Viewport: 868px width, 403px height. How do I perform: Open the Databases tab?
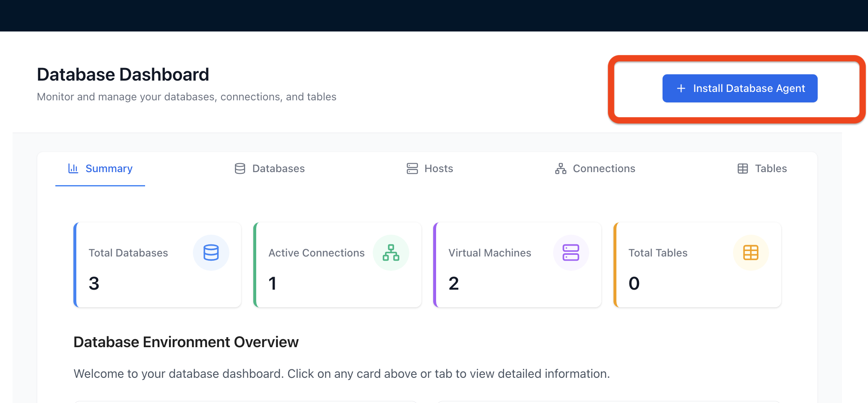(x=270, y=168)
